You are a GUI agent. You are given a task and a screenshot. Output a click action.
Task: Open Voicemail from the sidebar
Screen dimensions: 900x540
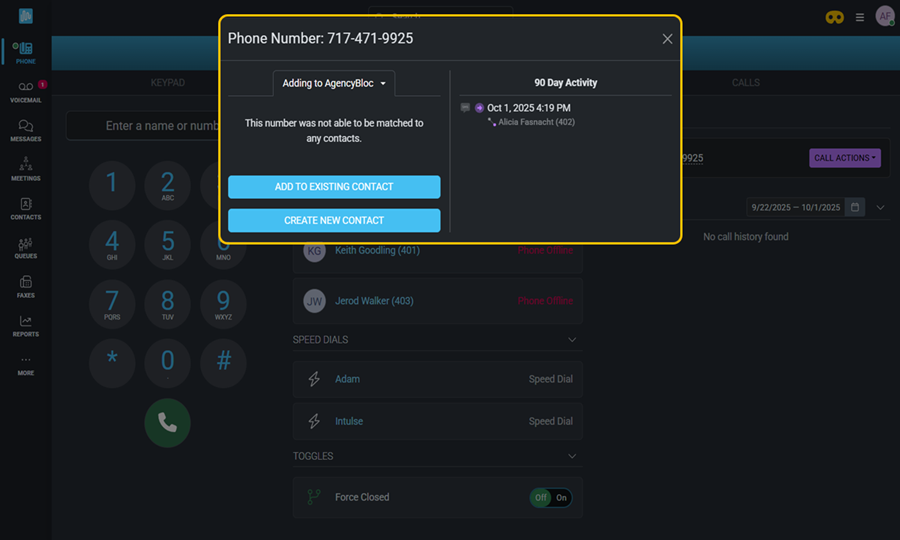coord(25,90)
